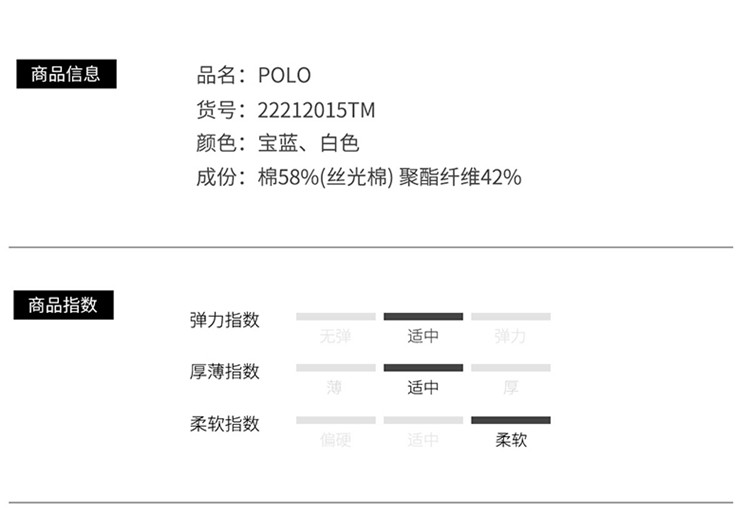
Task: Click the 棉58%(丝光棉) composition text
Action: (x=326, y=178)
